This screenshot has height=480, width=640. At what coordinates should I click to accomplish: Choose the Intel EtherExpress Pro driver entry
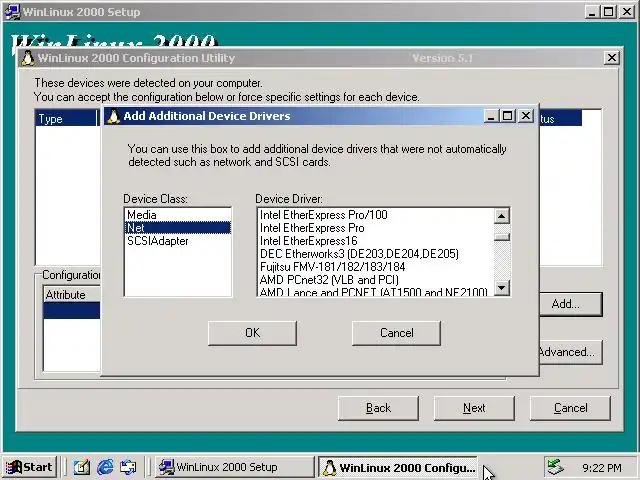pyautogui.click(x=376, y=228)
